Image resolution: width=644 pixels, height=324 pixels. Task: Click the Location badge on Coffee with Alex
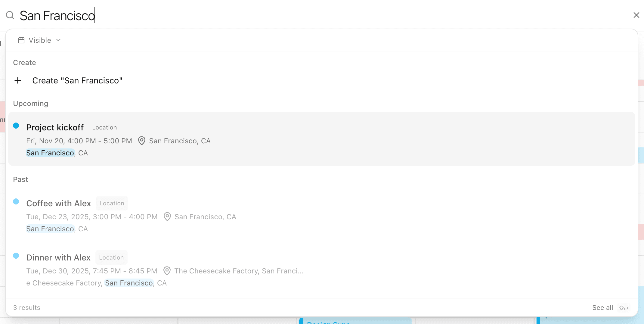(x=112, y=203)
